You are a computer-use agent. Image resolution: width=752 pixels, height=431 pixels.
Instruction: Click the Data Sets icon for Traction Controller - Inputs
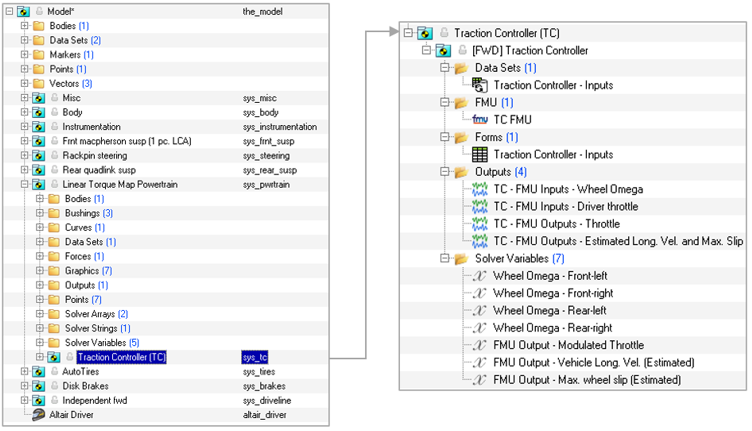coord(479,85)
